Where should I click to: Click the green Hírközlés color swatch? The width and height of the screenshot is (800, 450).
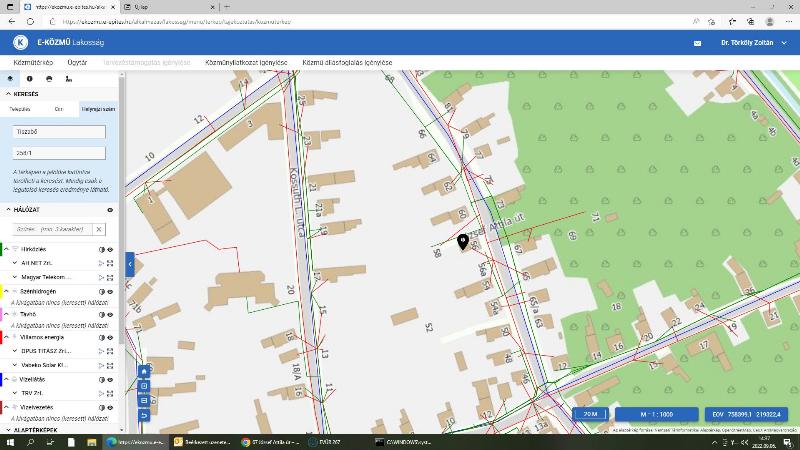point(1,249)
